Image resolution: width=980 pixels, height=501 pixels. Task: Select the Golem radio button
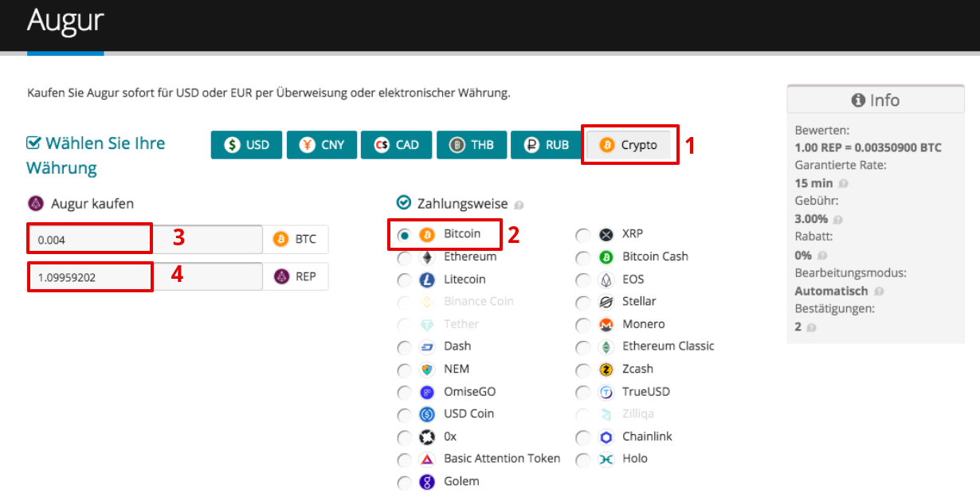click(x=405, y=482)
